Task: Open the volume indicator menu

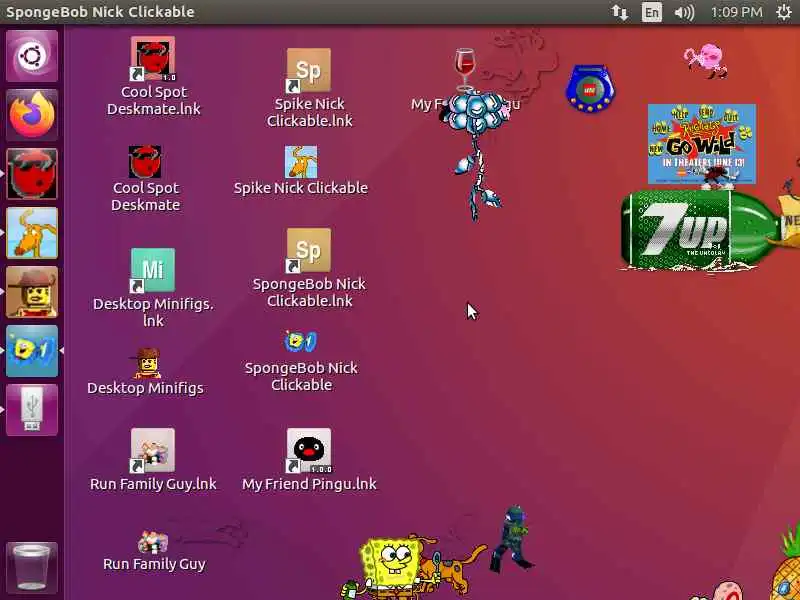Action: pos(684,12)
